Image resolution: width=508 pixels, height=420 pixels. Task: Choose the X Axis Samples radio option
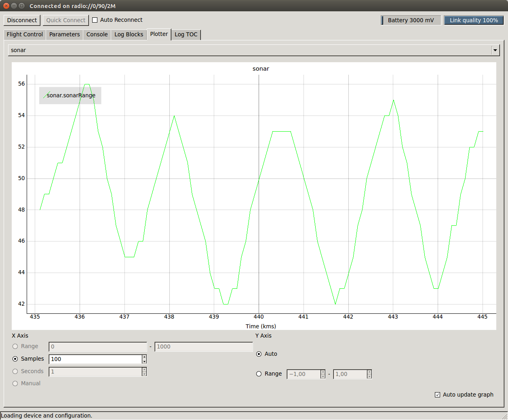pos(15,359)
